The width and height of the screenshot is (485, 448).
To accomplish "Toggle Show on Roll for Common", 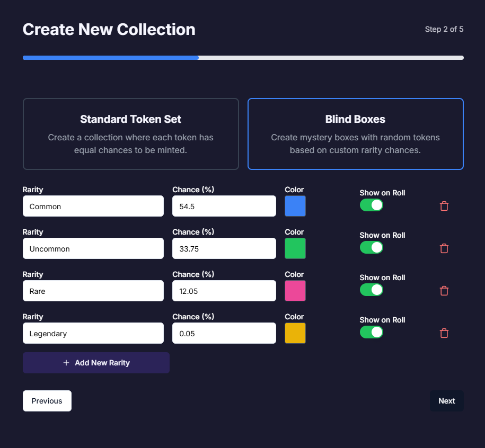I will 371,205.
